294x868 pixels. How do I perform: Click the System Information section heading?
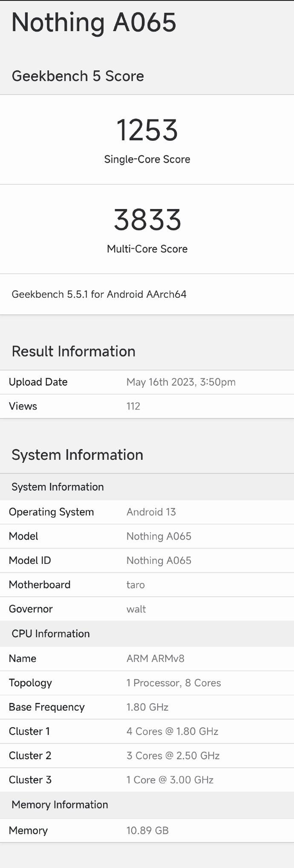point(77,455)
